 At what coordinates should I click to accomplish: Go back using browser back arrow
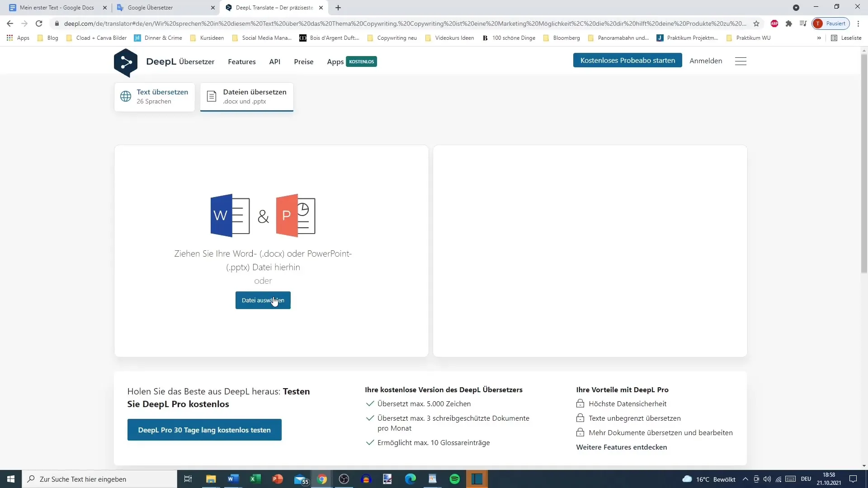click(10, 23)
